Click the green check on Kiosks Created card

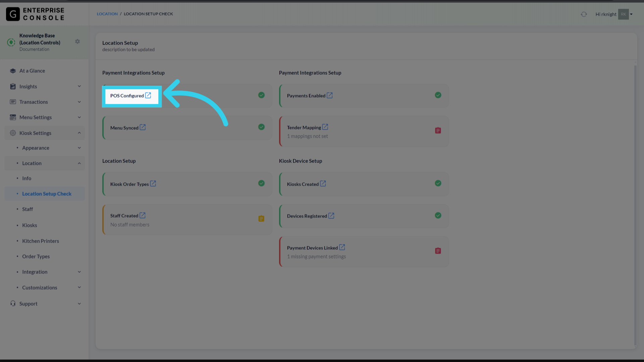click(x=438, y=183)
